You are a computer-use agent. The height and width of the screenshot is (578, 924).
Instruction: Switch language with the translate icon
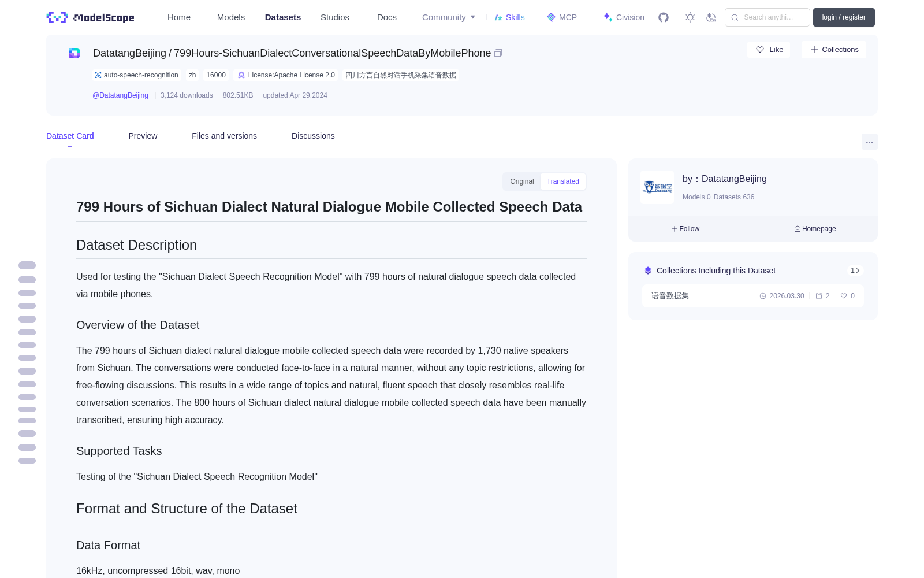coord(711,17)
